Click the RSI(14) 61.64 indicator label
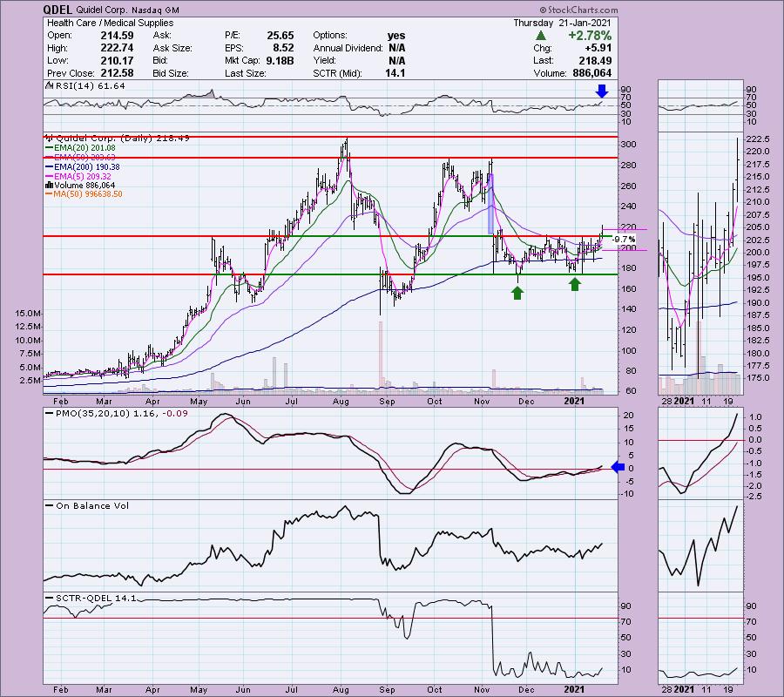784x697 pixels. pos(90,86)
